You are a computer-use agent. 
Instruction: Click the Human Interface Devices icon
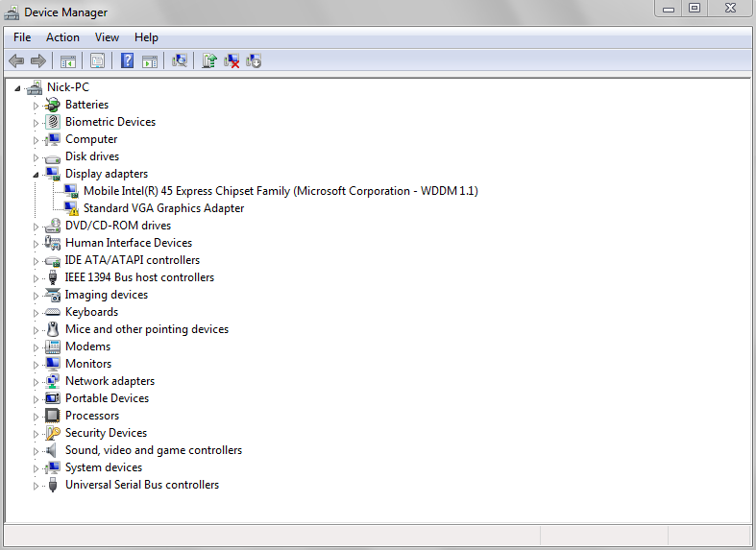tap(52, 243)
